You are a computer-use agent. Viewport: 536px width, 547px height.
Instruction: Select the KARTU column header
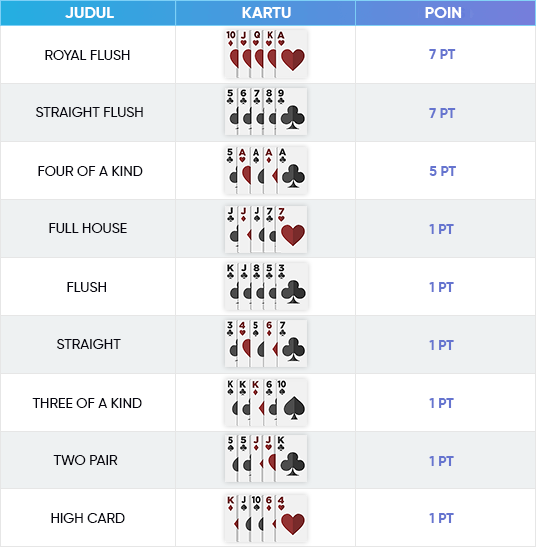tap(266, 13)
